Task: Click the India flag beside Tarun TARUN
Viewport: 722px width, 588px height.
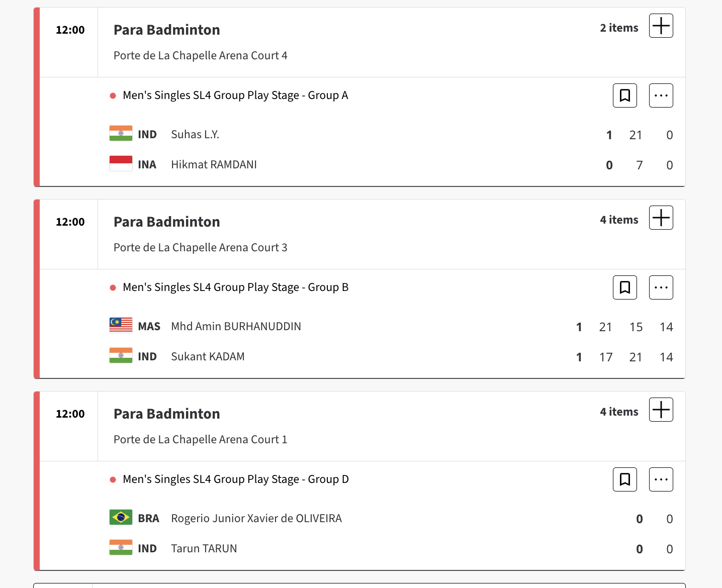Action: pyautogui.click(x=121, y=548)
